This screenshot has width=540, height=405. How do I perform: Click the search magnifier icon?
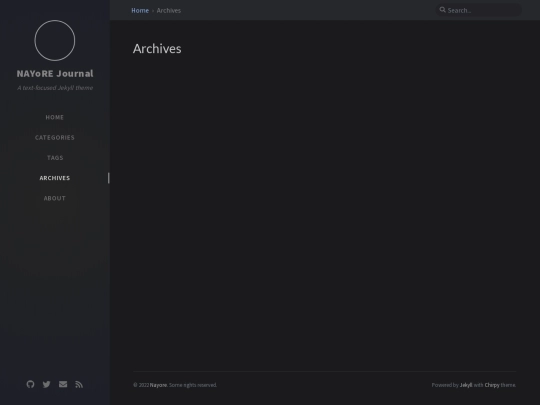[443, 10]
